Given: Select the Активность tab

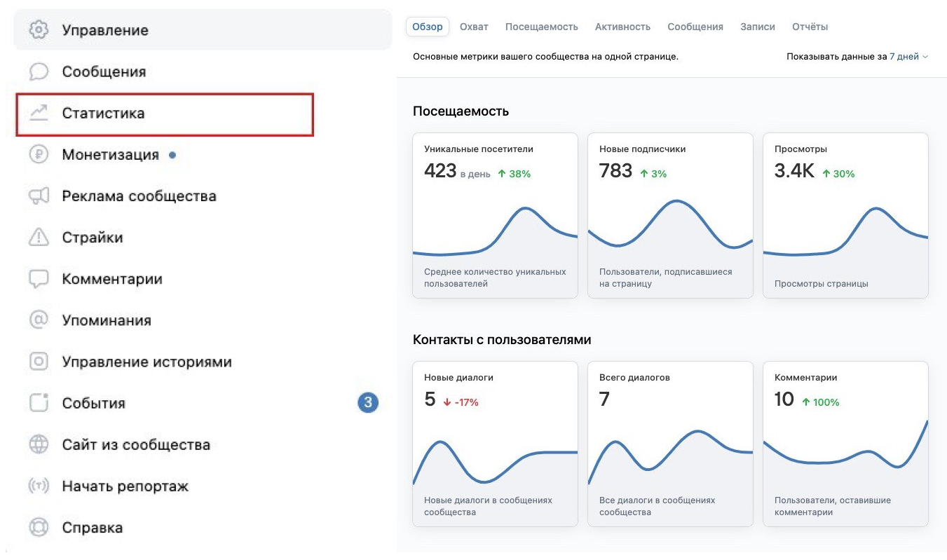Looking at the screenshot, I should click(x=622, y=27).
